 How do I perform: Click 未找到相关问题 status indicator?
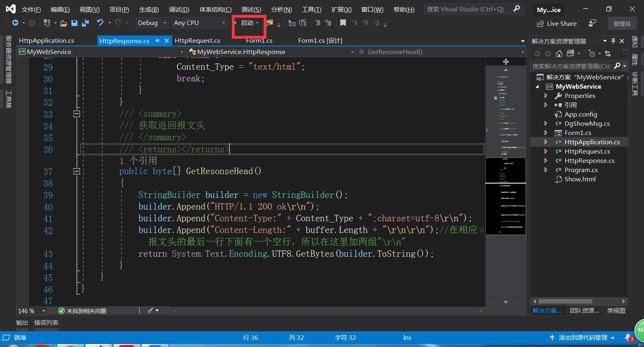click(x=83, y=311)
